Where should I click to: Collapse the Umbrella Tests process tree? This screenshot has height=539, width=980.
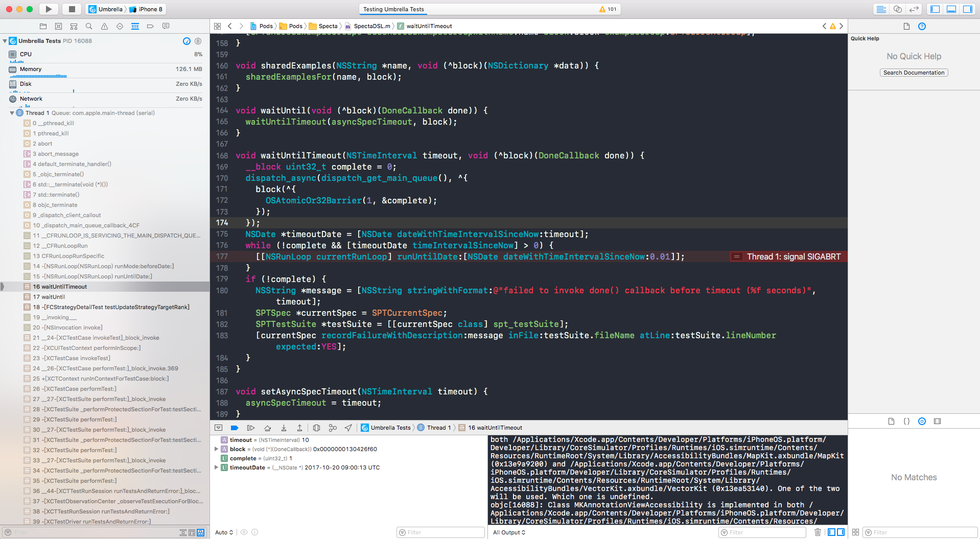[5, 41]
